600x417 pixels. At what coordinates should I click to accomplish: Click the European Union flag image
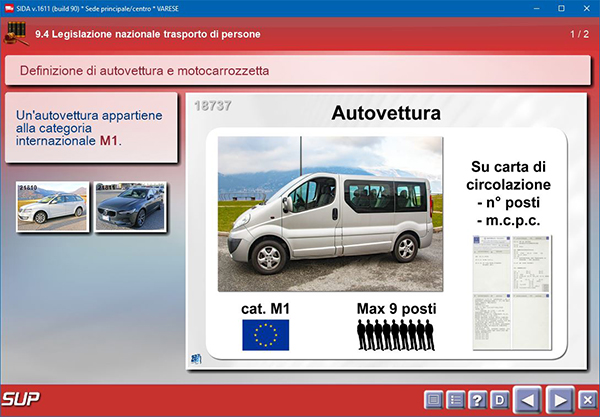[x=265, y=336]
